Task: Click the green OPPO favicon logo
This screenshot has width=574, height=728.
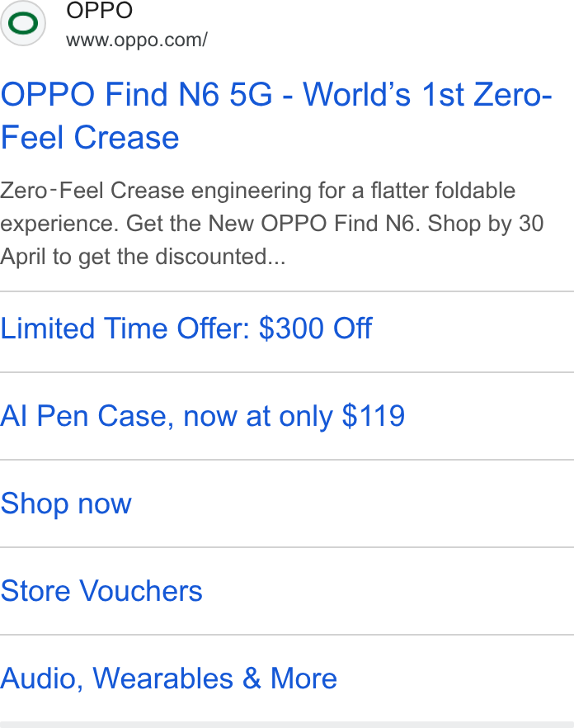Action: click(x=23, y=23)
